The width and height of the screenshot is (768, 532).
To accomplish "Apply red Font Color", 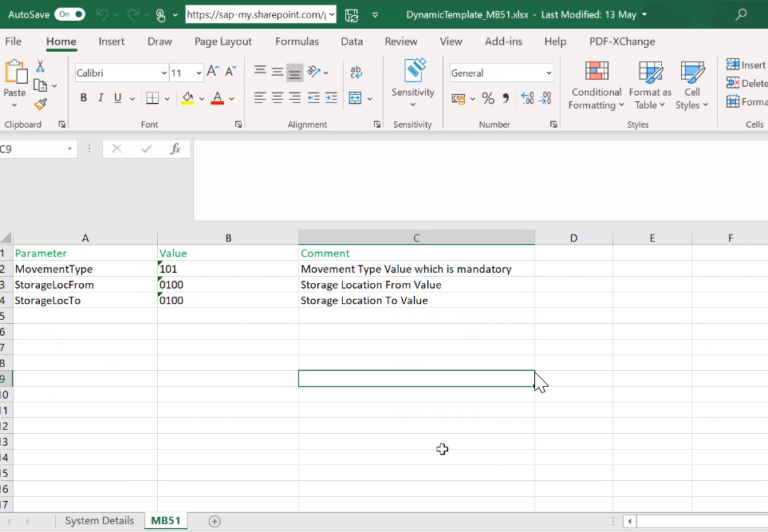I will coord(217,98).
